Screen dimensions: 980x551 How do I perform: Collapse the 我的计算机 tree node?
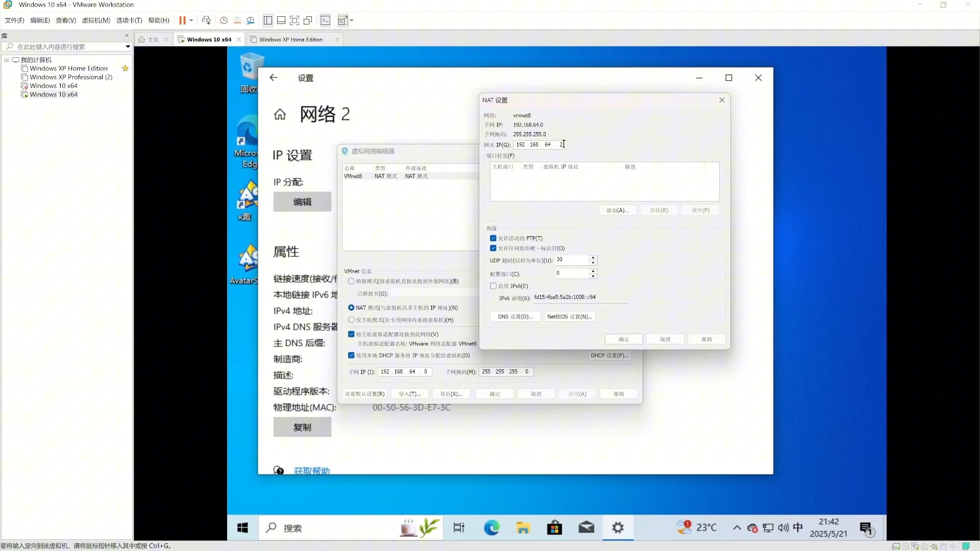click(x=7, y=60)
